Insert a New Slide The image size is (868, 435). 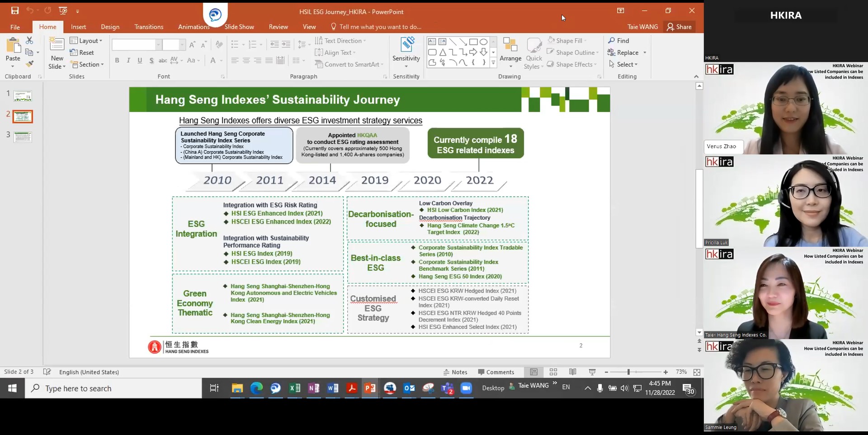point(57,53)
